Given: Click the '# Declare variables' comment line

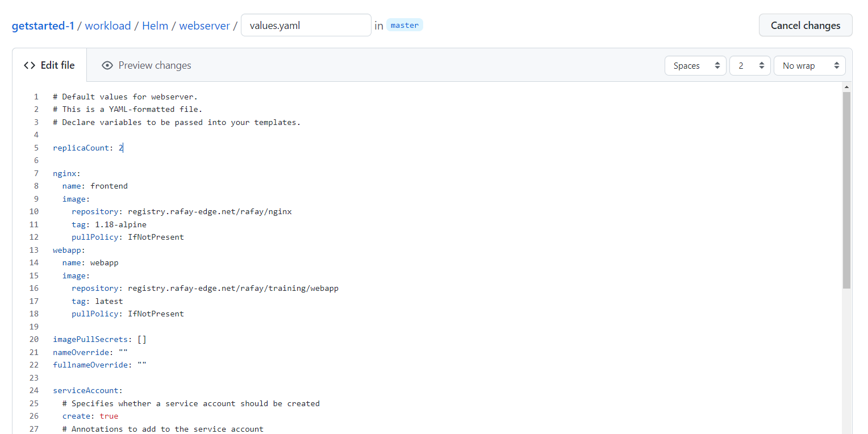Looking at the screenshot, I should [x=177, y=122].
